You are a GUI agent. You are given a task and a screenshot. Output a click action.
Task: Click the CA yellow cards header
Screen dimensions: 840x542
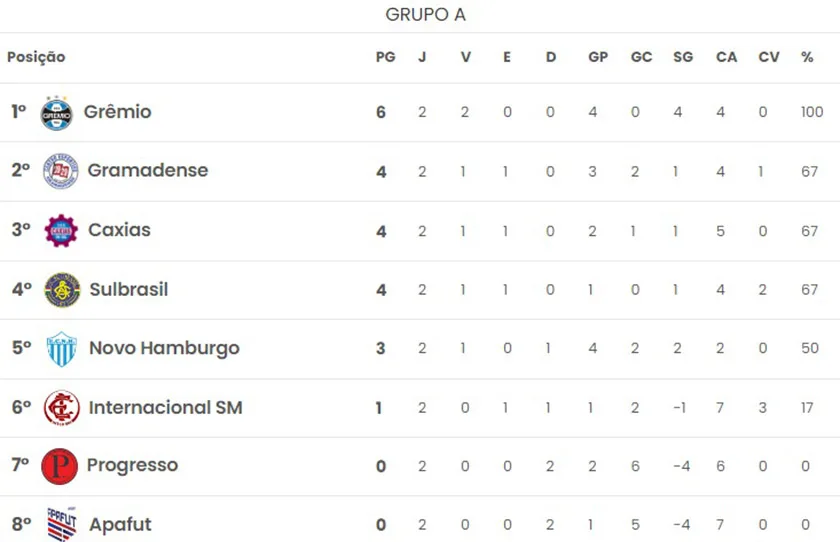point(727,58)
